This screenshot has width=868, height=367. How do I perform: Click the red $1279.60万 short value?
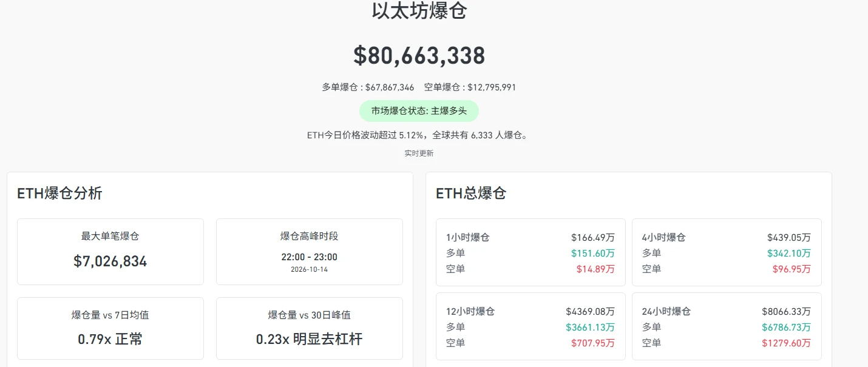point(786,343)
